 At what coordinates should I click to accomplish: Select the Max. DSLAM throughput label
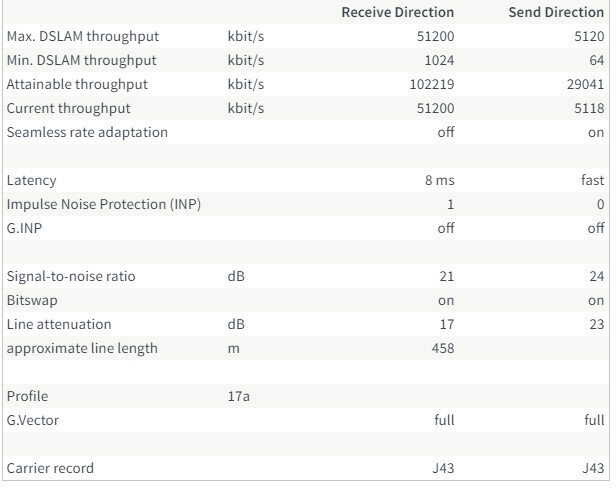pos(83,37)
